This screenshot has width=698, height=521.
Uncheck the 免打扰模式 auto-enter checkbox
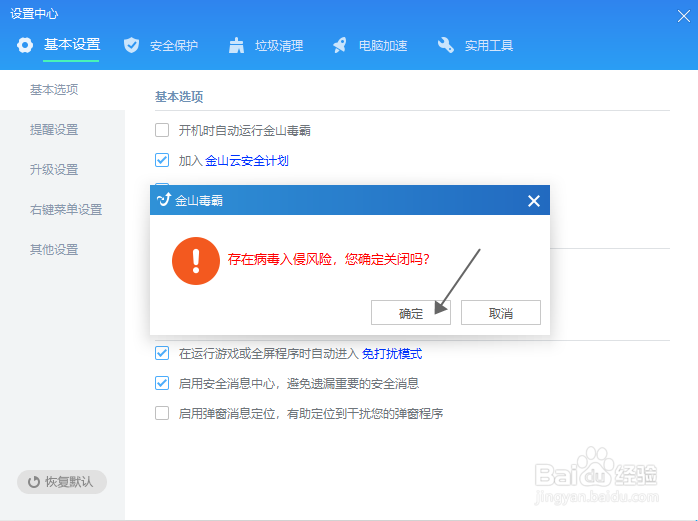[162, 354]
